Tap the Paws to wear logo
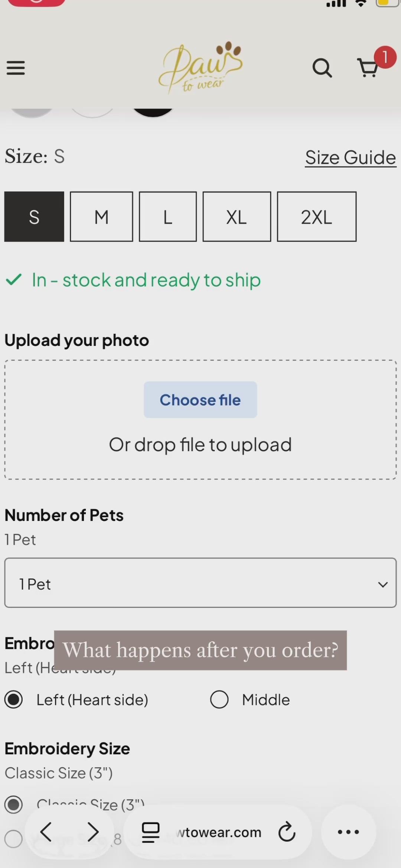The image size is (401, 868). [201, 67]
